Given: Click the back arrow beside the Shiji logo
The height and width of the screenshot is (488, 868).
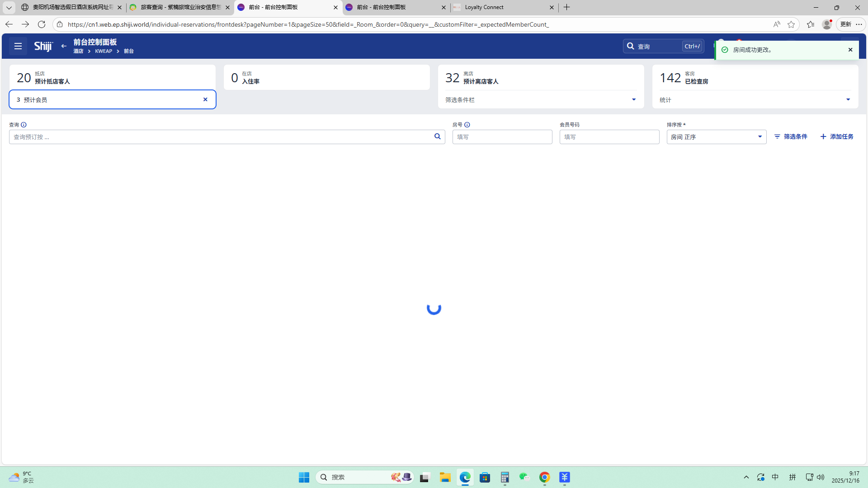Looking at the screenshot, I should point(64,46).
